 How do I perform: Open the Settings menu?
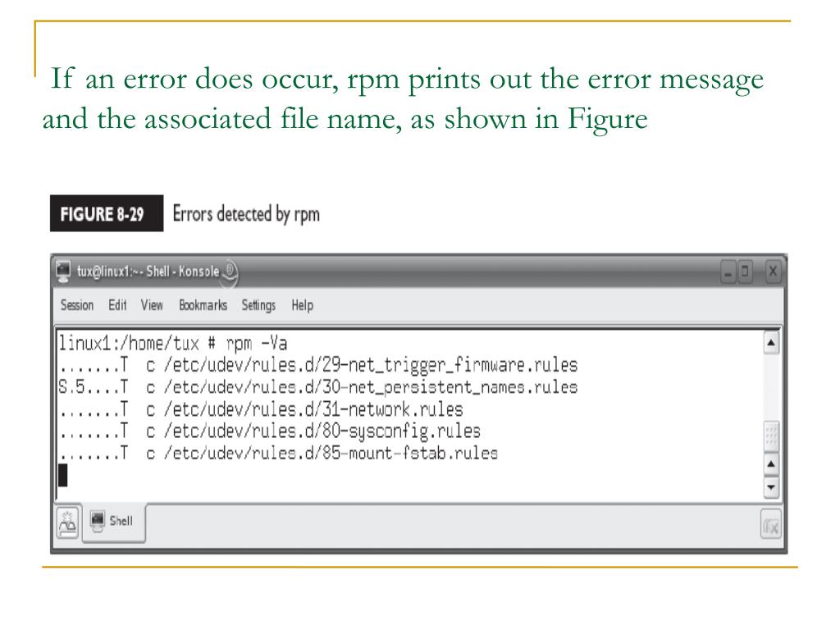point(258,305)
